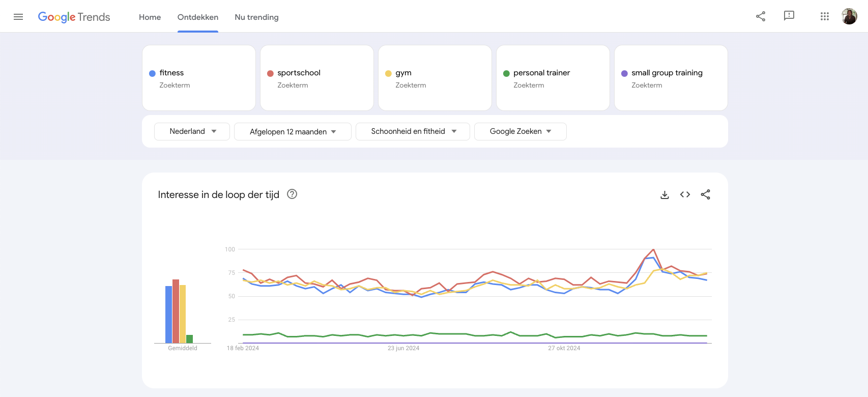This screenshot has height=397, width=868.
Task: Expand the Schoonheid en fitheid category dropdown
Action: click(413, 131)
